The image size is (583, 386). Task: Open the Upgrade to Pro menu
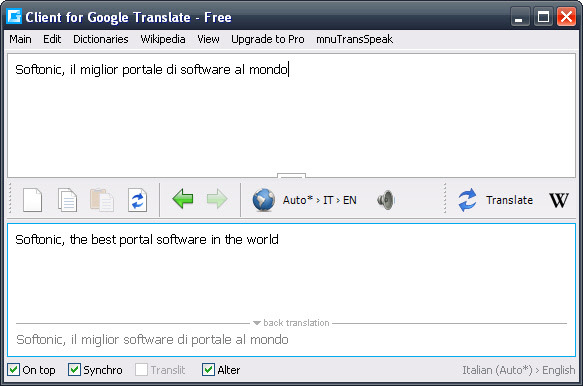268,39
